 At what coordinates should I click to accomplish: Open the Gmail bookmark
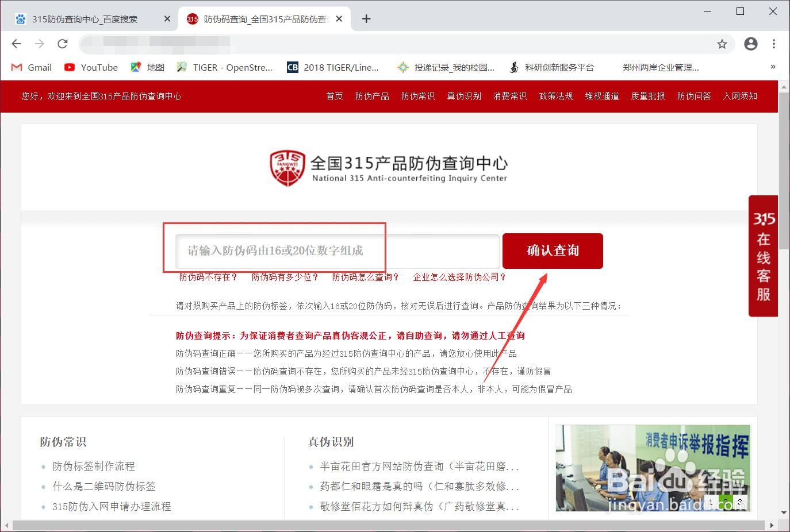tap(32, 67)
